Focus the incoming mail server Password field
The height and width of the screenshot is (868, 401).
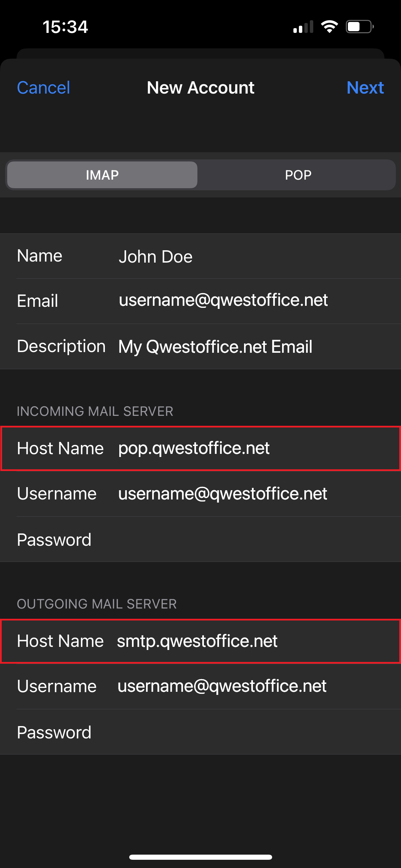240,540
